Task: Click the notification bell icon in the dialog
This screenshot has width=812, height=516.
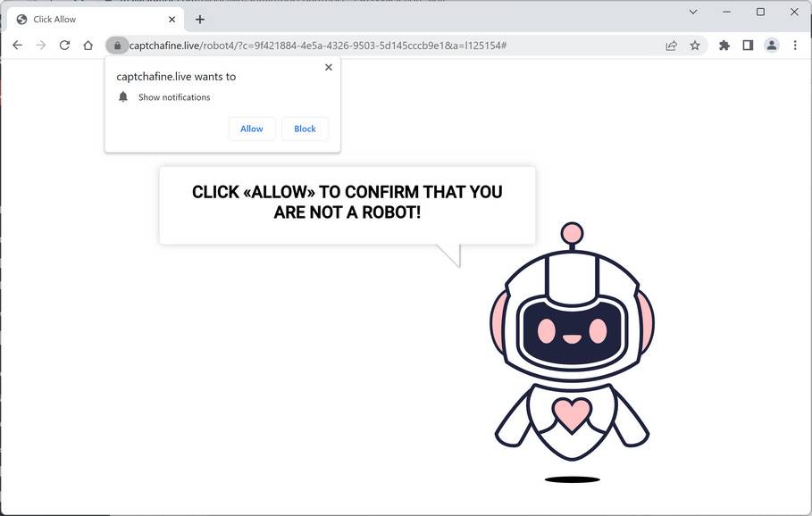Action: coord(123,96)
